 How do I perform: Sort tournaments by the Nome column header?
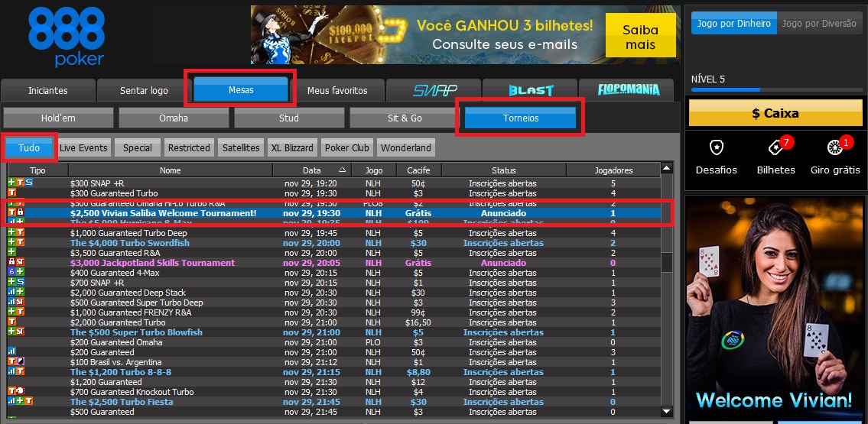(170, 170)
